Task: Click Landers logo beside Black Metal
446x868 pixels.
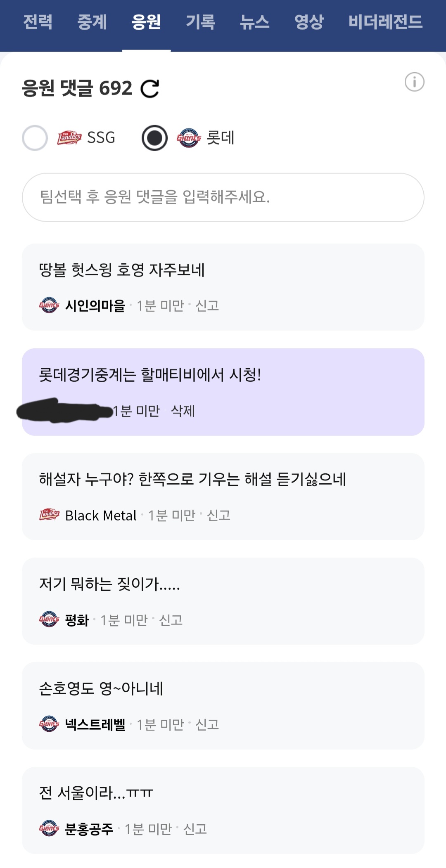Action: point(49,515)
